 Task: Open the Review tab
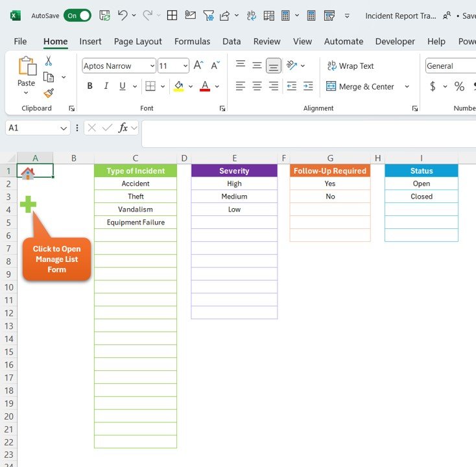coord(267,42)
